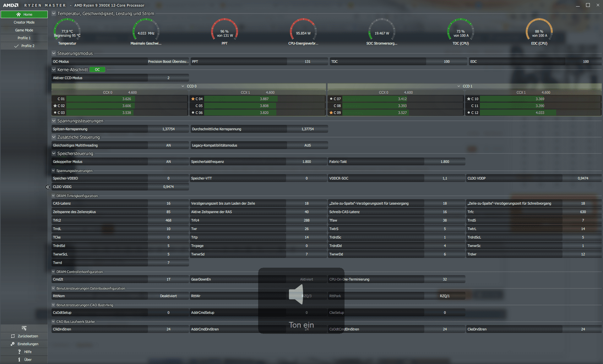Screen dimensions: 603x364
Task: Click the gold star on core C 04
Action: [193, 99]
